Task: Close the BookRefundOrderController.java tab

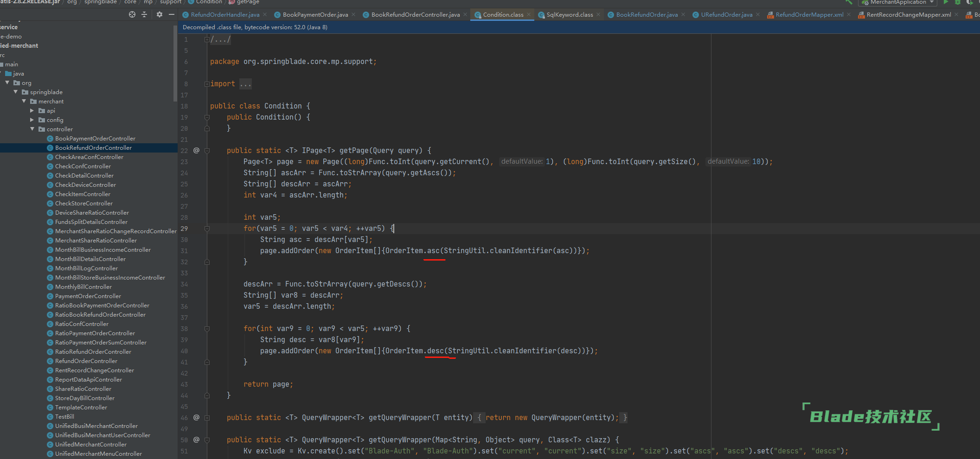Action: tap(465, 15)
